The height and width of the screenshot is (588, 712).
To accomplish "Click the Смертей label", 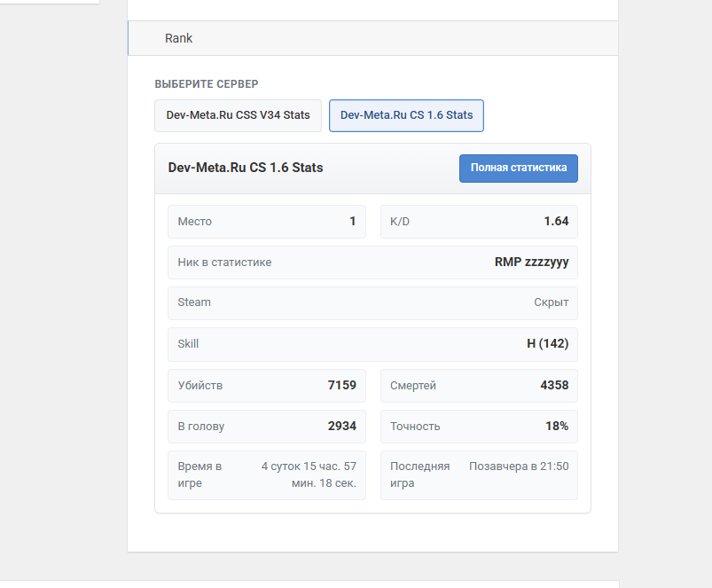I will click(413, 386).
